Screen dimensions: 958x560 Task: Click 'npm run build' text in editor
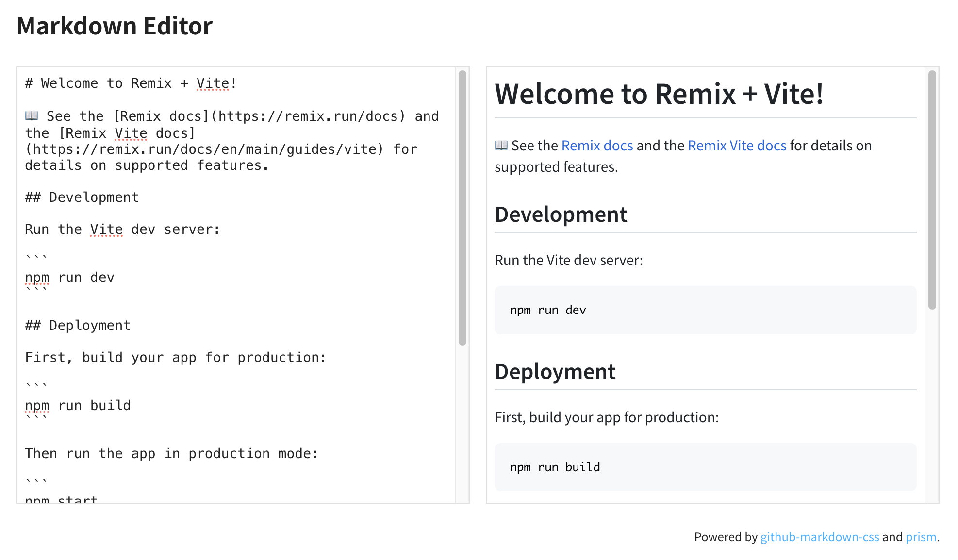pyautogui.click(x=78, y=406)
